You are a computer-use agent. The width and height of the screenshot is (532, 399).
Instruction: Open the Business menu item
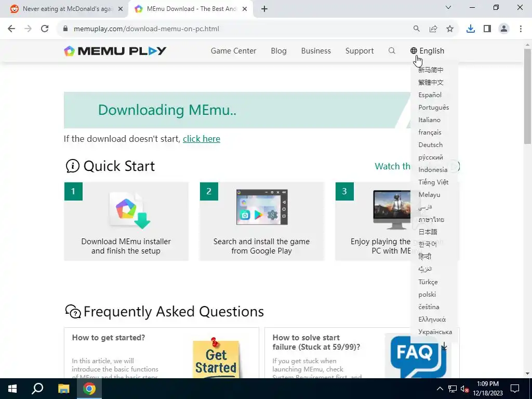(316, 51)
